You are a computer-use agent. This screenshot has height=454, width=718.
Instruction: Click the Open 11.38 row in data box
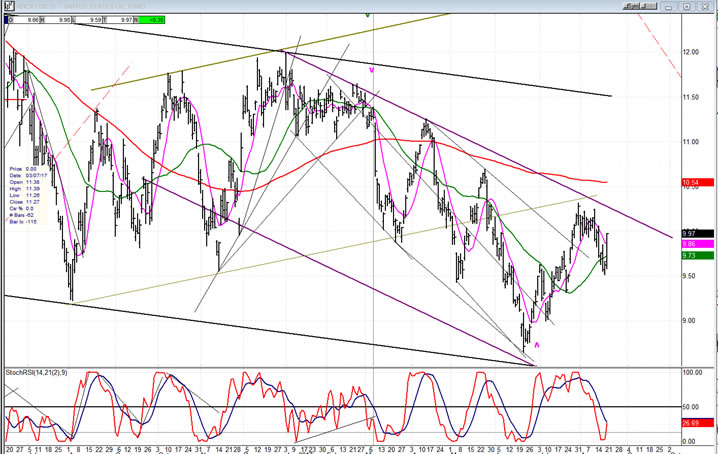[23, 182]
